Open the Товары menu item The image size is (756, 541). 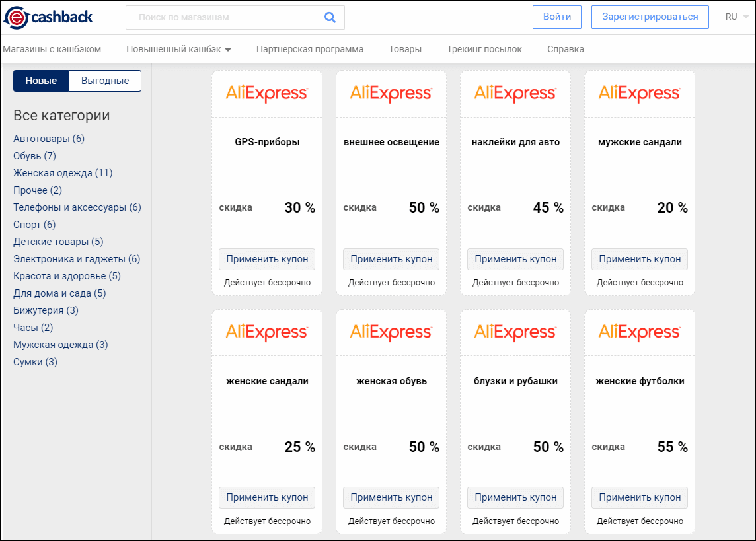click(x=405, y=49)
